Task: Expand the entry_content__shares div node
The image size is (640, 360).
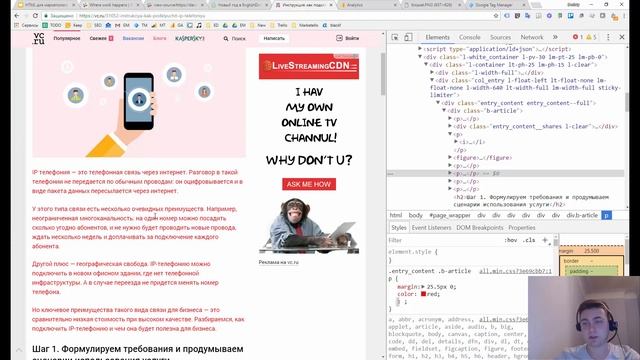Action: coord(450,126)
